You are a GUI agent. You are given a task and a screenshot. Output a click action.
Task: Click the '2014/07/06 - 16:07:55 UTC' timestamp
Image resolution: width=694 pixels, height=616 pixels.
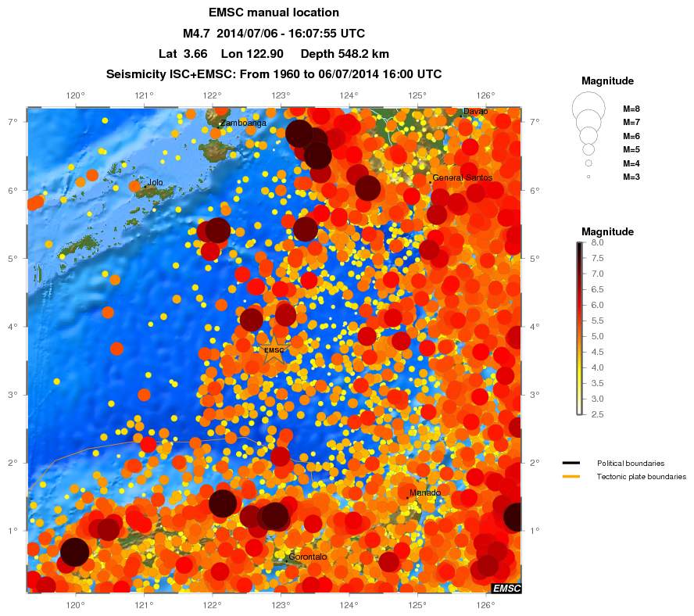coord(291,33)
